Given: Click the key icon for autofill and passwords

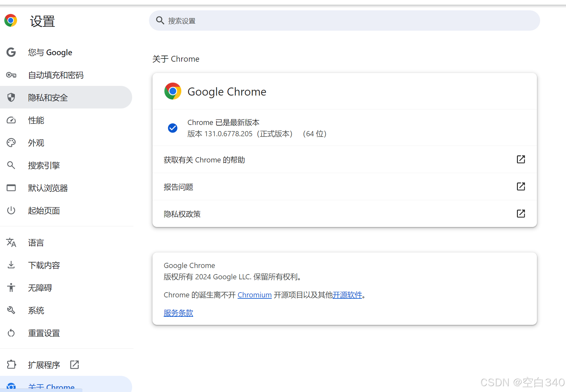Looking at the screenshot, I should [x=11, y=75].
